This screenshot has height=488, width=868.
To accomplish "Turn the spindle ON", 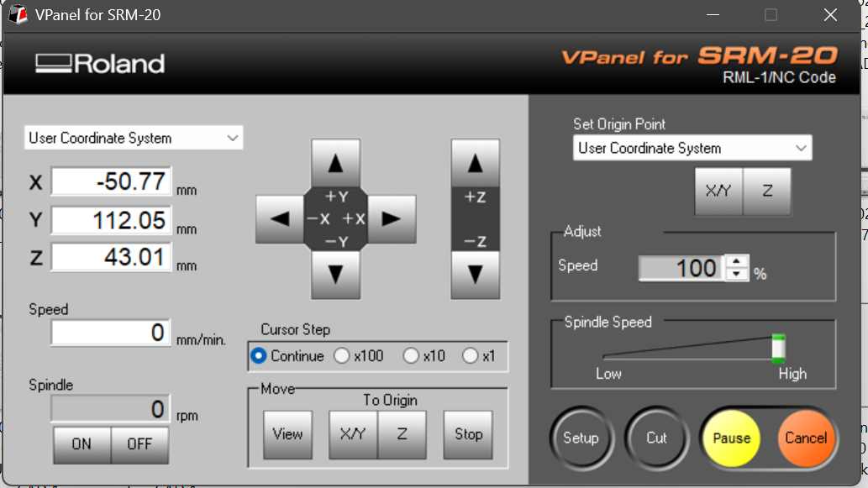I will (x=82, y=444).
